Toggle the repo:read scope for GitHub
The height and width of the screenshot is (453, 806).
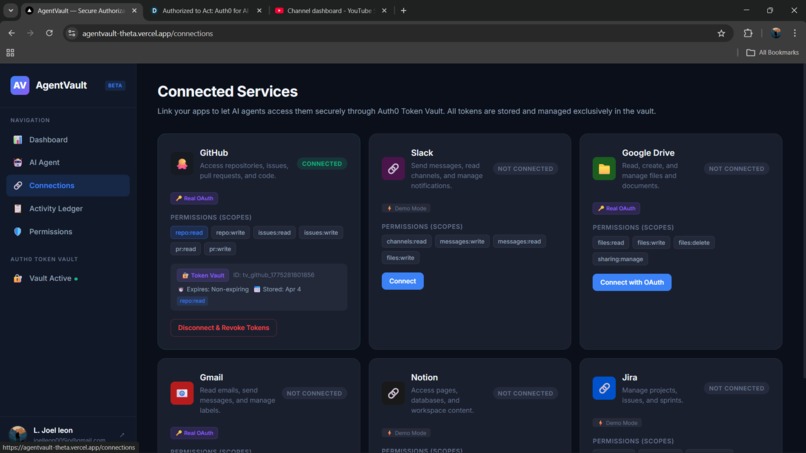(x=189, y=233)
